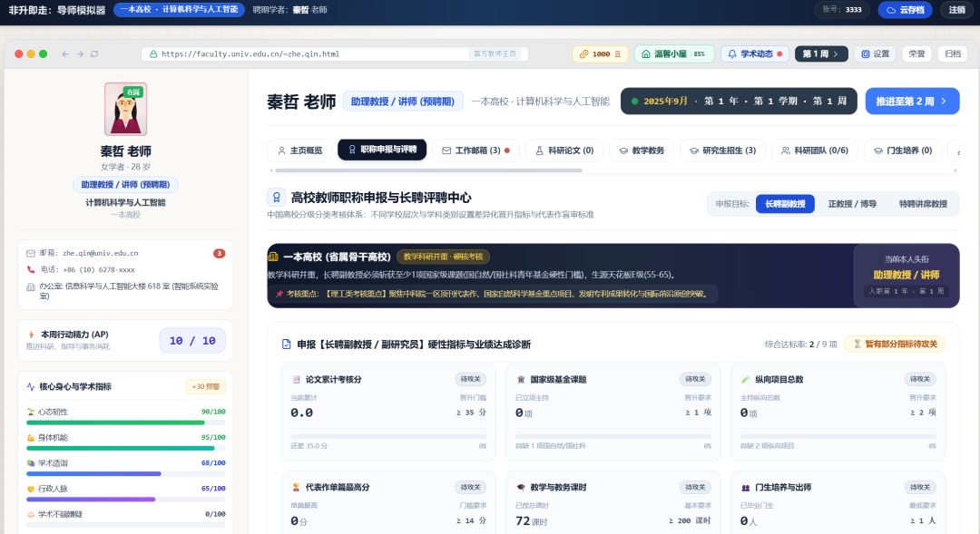Select 正教授 / 博导 as application target

point(852,204)
